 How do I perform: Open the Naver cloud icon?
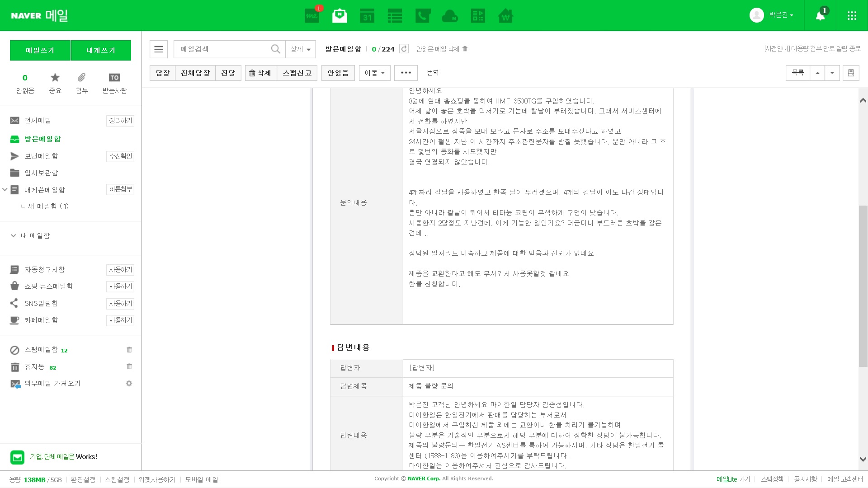pyautogui.click(x=449, y=16)
